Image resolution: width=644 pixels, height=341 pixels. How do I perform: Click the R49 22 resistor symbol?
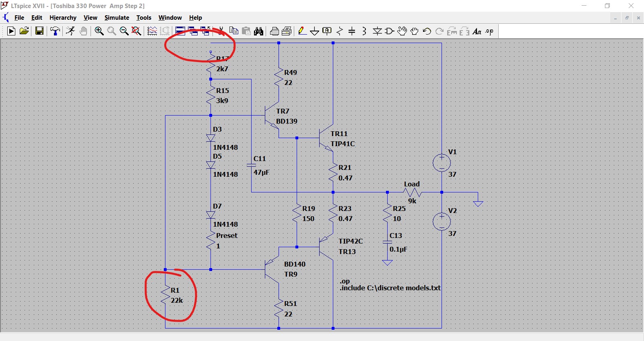[279, 77]
